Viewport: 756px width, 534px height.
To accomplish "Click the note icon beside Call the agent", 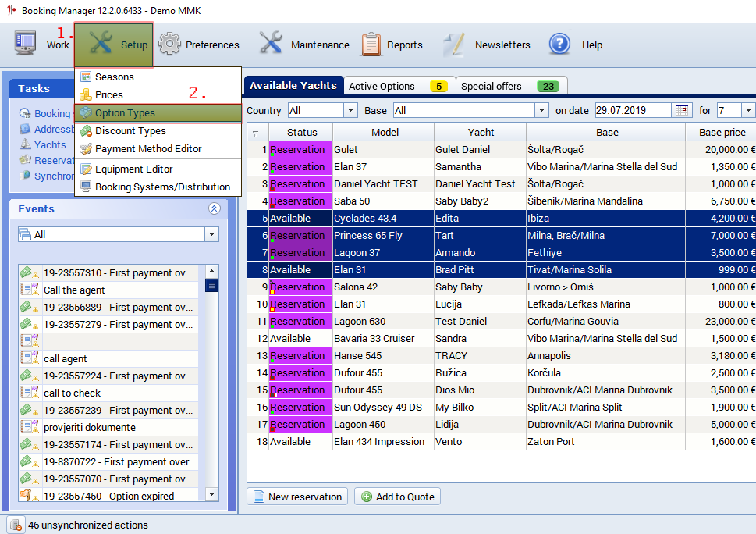I will point(29,290).
